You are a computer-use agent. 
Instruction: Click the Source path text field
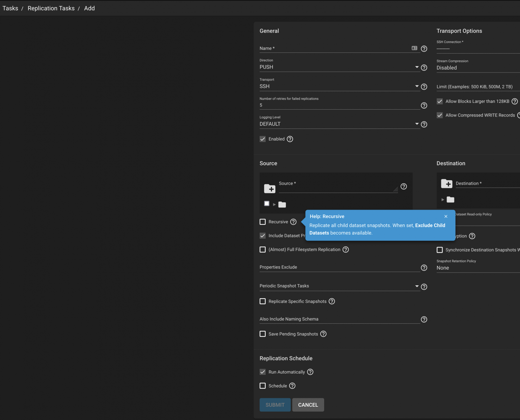click(338, 186)
